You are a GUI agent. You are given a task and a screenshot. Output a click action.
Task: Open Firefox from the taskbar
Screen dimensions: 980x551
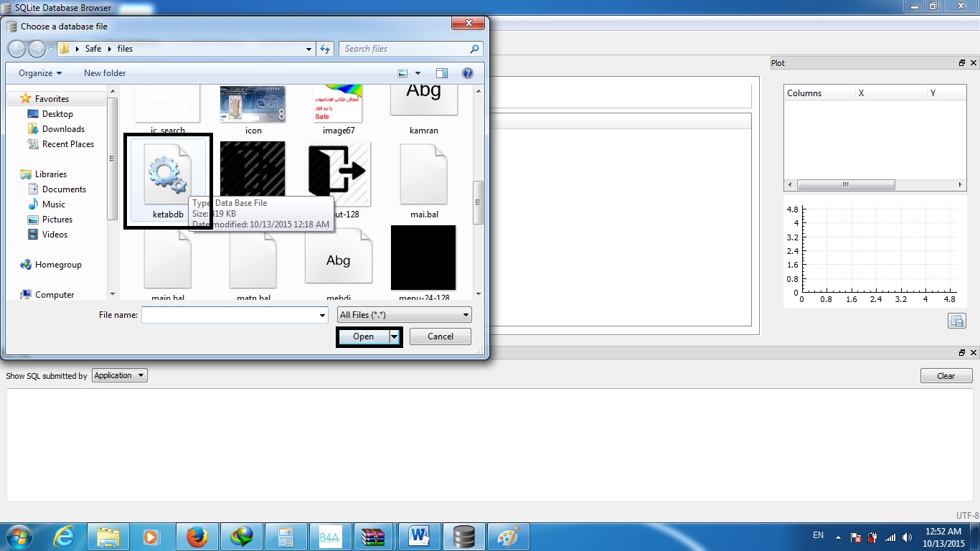pyautogui.click(x=197, y=537)
